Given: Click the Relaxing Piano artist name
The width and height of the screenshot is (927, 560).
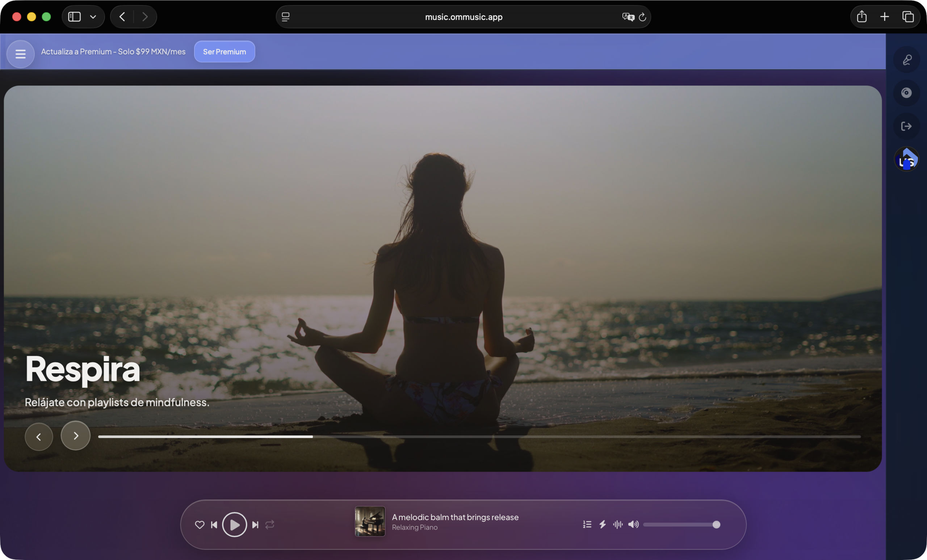Looking at the screenshot, I should point(415,527).
